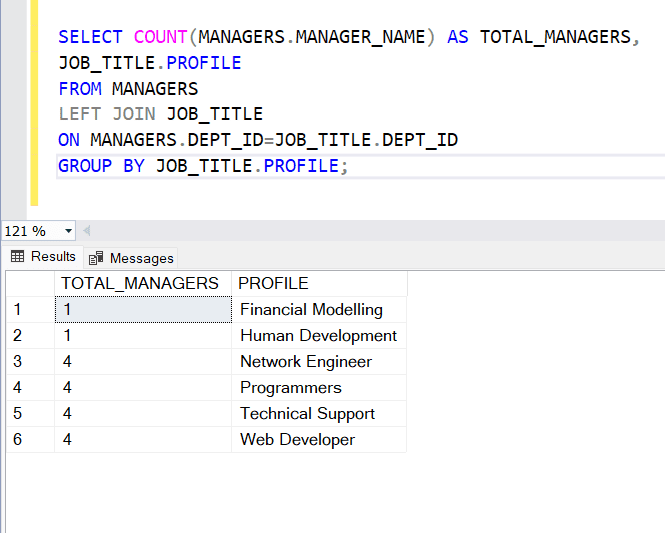Switch to the Results tab
Viewport: 665px width, 533px height.
43,257
